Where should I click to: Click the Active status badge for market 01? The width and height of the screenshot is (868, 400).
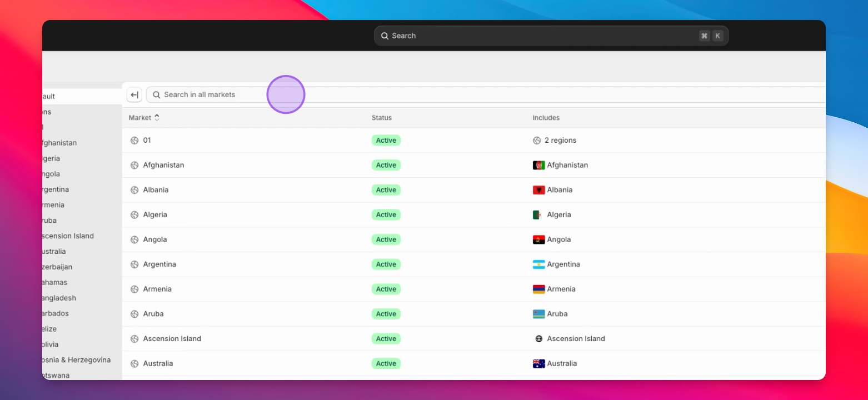click(x=386, y=141)
